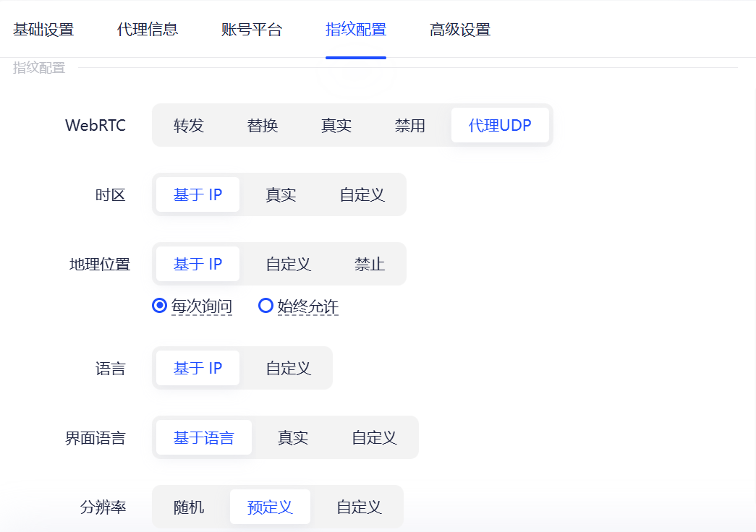Viewport: 756px width, 532px height.
Task: Click the 时区 setting label
Action: (x=111, y=194)
